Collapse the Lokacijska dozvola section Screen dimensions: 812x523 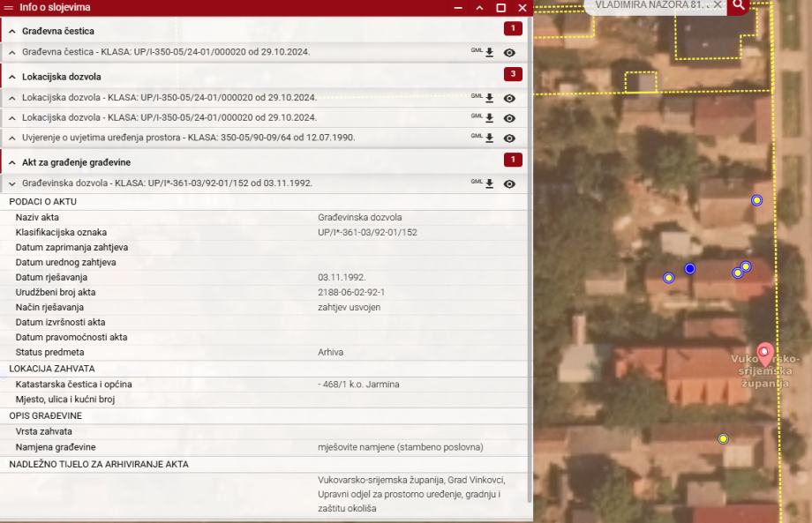12,77
